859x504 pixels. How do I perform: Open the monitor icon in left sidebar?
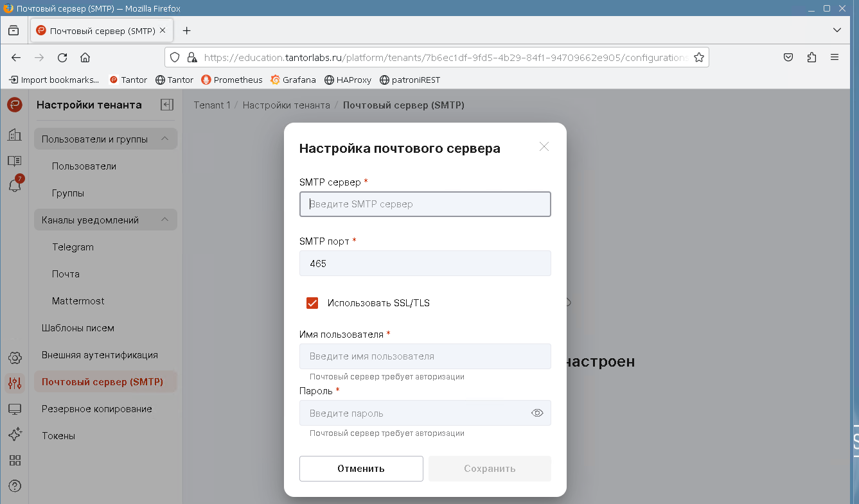[14, 409]
